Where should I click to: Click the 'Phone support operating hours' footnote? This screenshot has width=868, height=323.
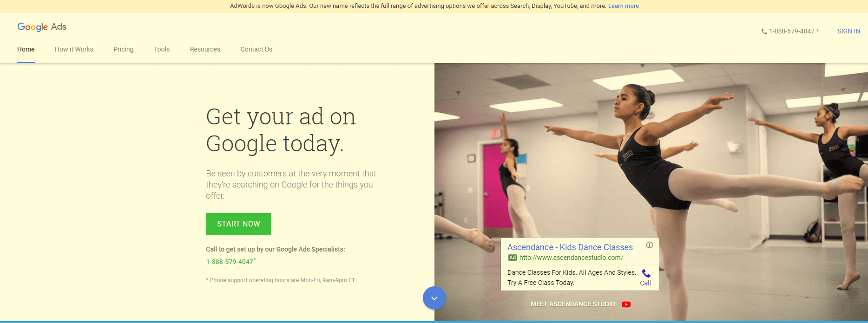[x=281, y=280]
